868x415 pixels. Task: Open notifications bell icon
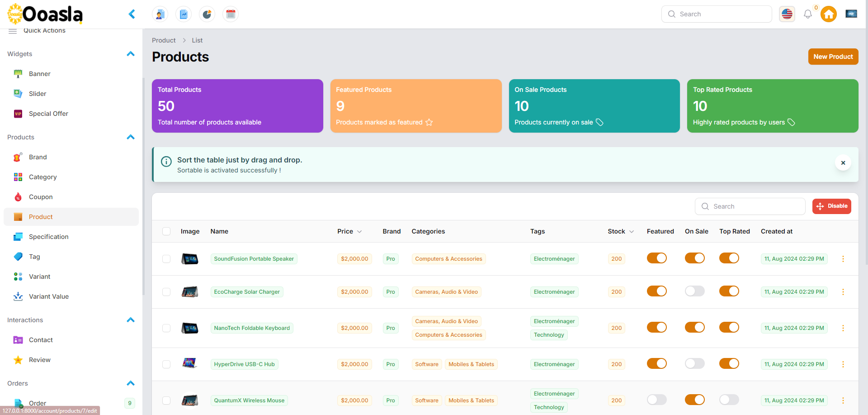coord(808,14)
